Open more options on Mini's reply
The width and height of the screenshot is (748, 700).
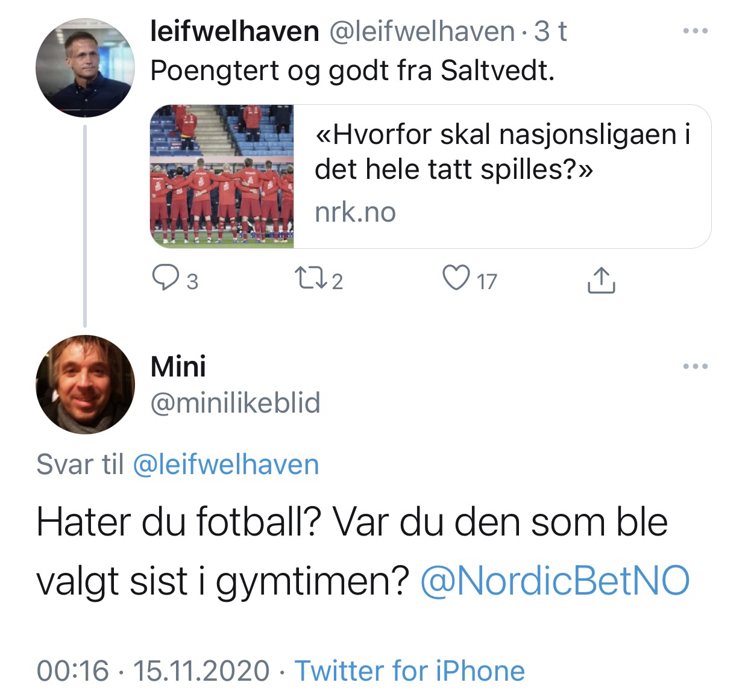695,366
